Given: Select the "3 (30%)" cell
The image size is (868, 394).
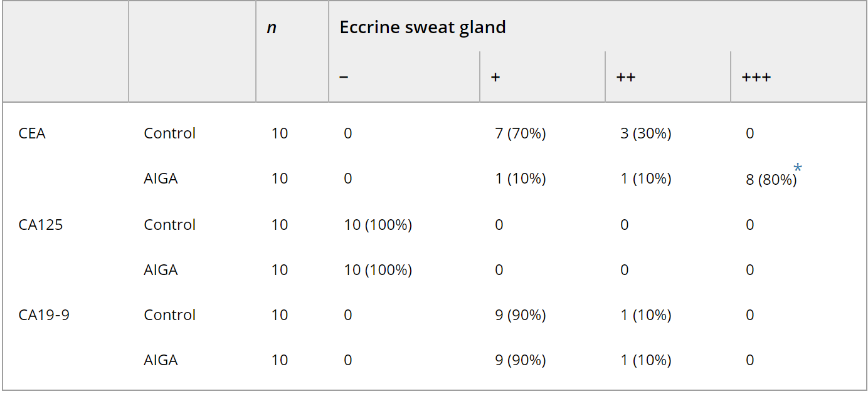Looking at the screenshot, I should 645,133.
